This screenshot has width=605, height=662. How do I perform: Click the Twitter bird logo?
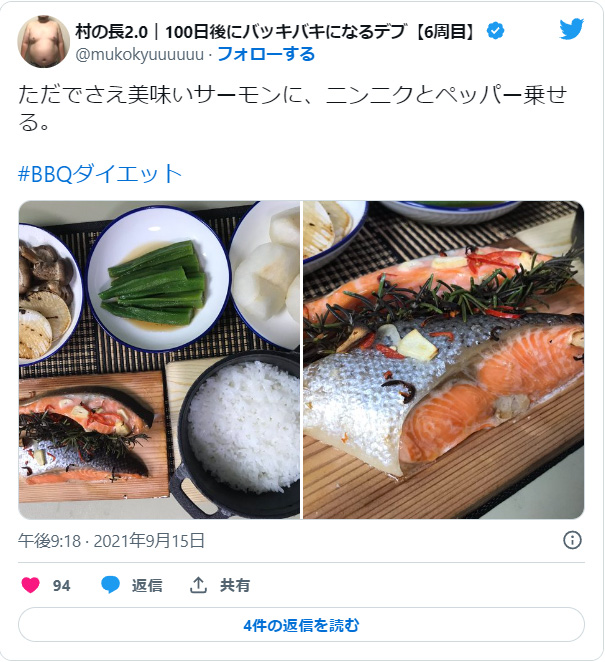coord(571,29)
